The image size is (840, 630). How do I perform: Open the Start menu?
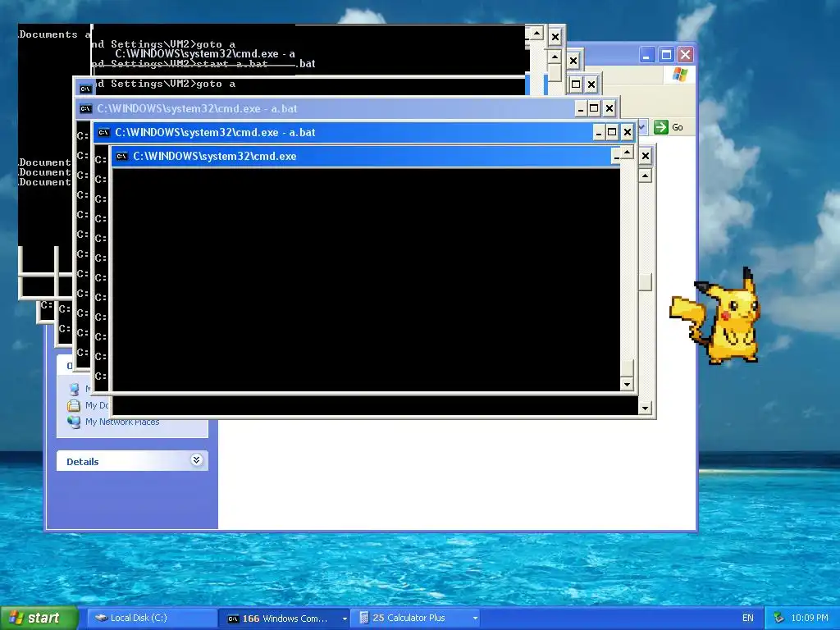pos(39,618)
